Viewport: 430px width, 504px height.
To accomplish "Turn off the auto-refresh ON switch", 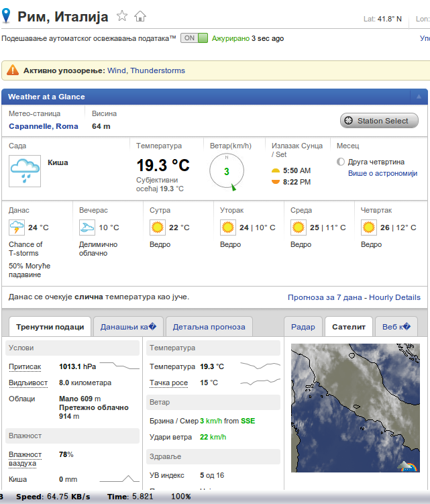I will (x=194, y=38).
